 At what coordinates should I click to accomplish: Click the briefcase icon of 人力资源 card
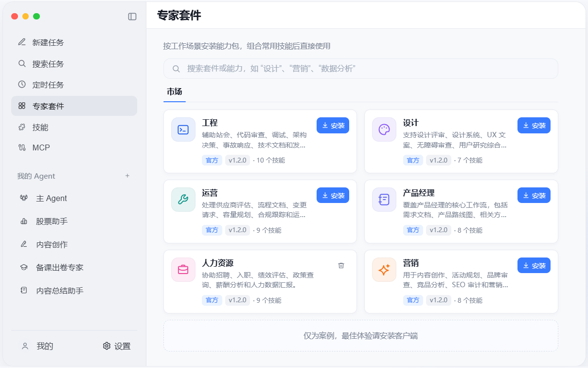[x=183, y=270]
